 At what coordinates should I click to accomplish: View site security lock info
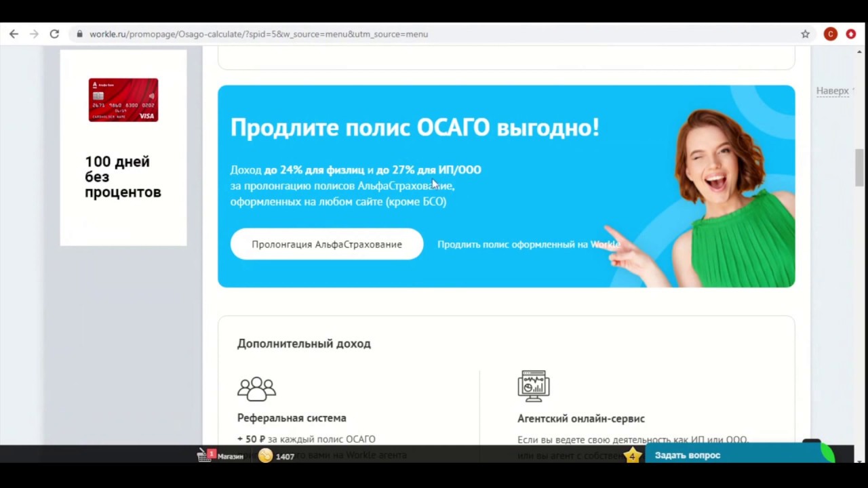pyautogui.click(x=80, y=34)
